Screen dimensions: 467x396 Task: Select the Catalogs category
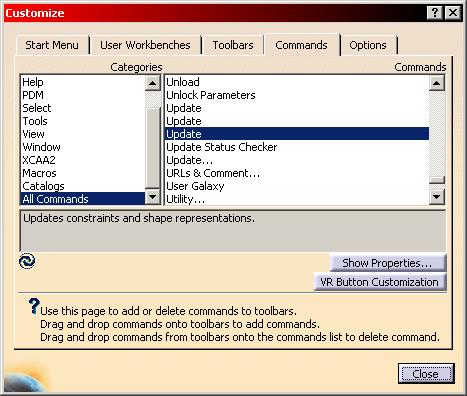pyautogui.click(x=83, y=186)
